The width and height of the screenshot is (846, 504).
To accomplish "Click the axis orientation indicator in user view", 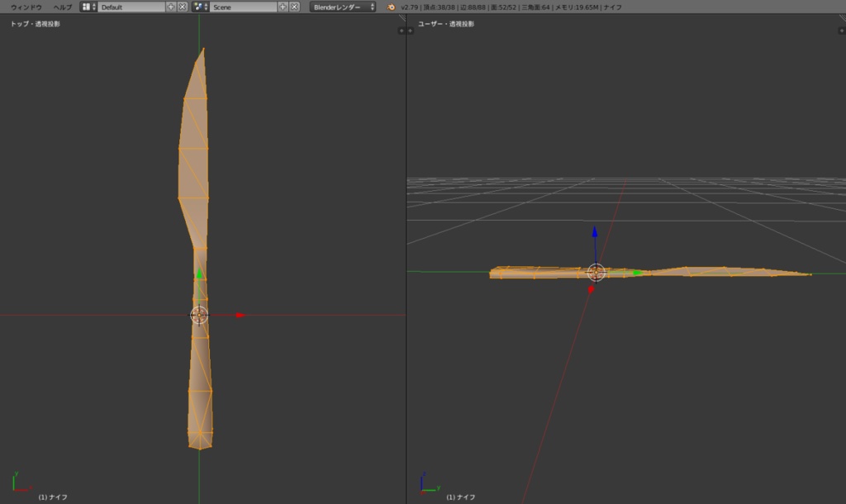I will point(430,483).
